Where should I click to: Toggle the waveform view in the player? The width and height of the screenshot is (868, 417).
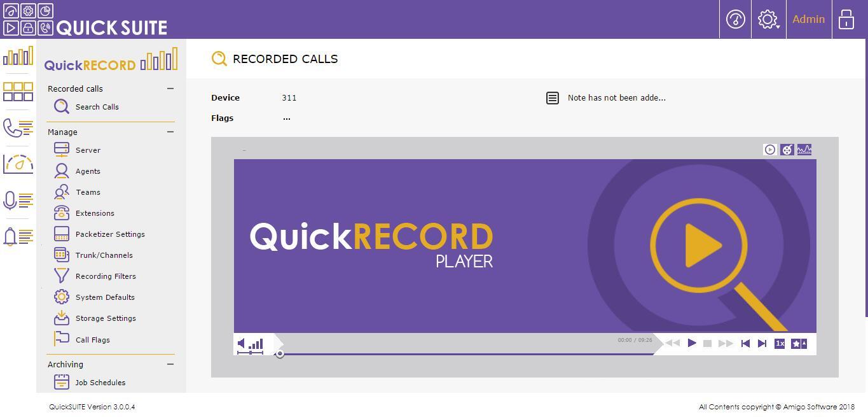[804, 150]
